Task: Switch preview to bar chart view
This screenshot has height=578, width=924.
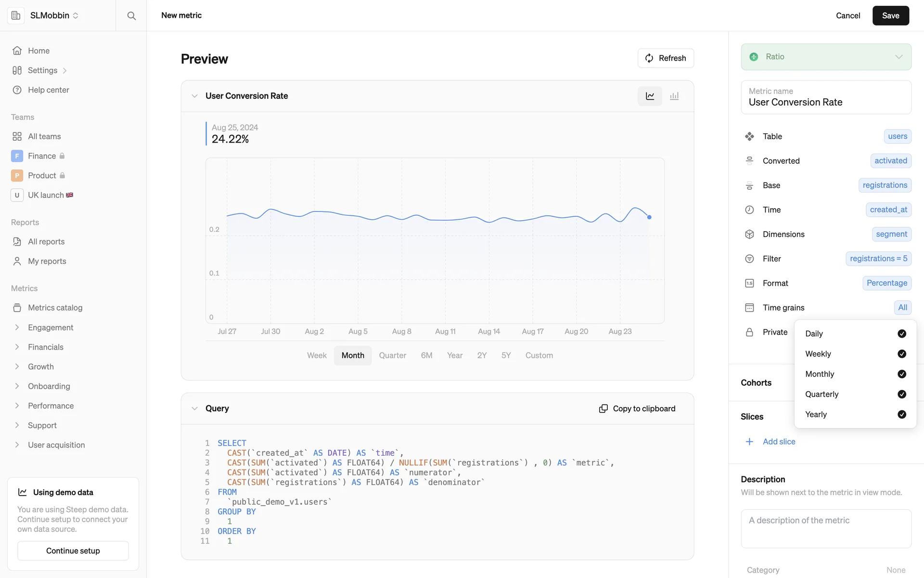Action: [674, 96]
